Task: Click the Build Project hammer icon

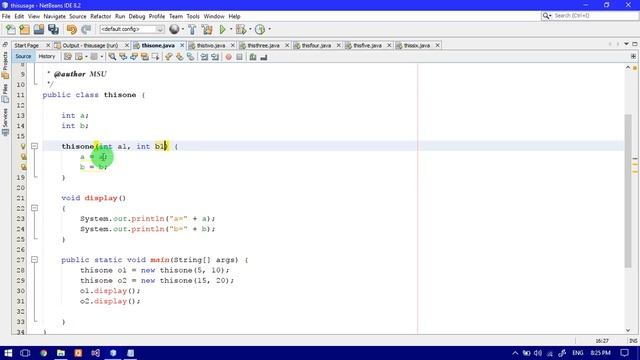Action: coord(192,29)
